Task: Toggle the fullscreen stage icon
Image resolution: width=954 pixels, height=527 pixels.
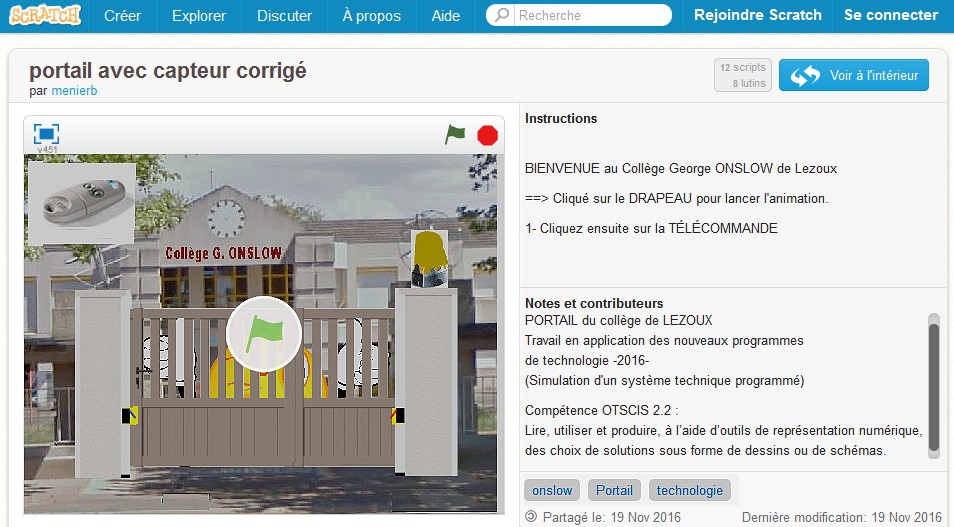Action: click(x=46, y=134)
